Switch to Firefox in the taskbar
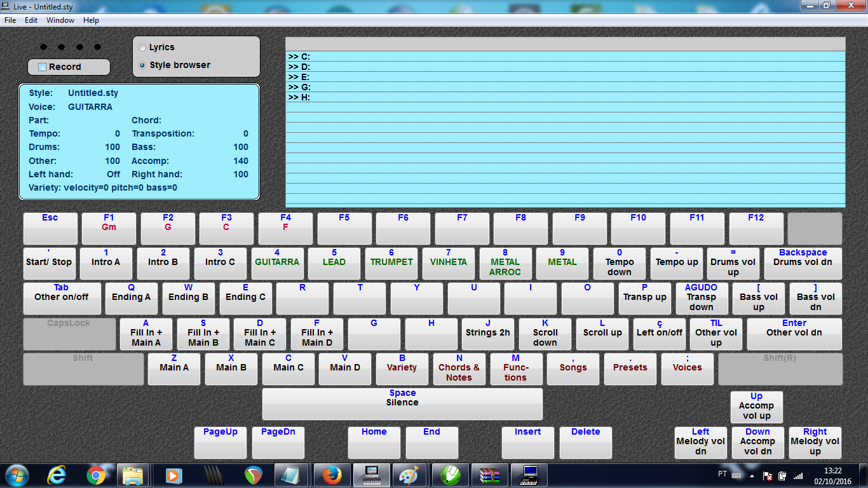Image resolution: width=868 pixels, height=488 pixels. pyautogui.click(x=331, y=475)
